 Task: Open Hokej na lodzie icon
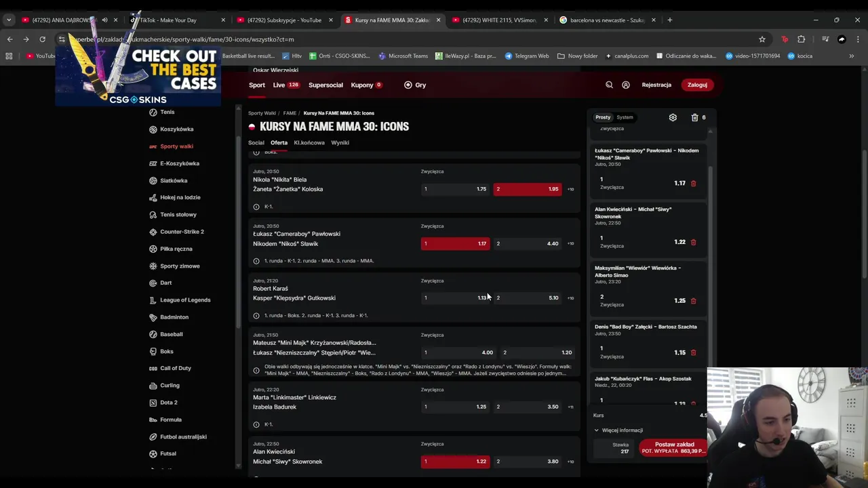[x=153, y=197]
